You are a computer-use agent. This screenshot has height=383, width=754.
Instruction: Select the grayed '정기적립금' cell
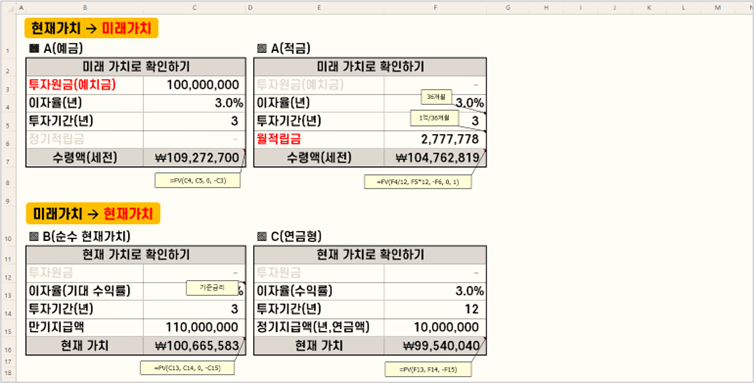pos(85,139)
